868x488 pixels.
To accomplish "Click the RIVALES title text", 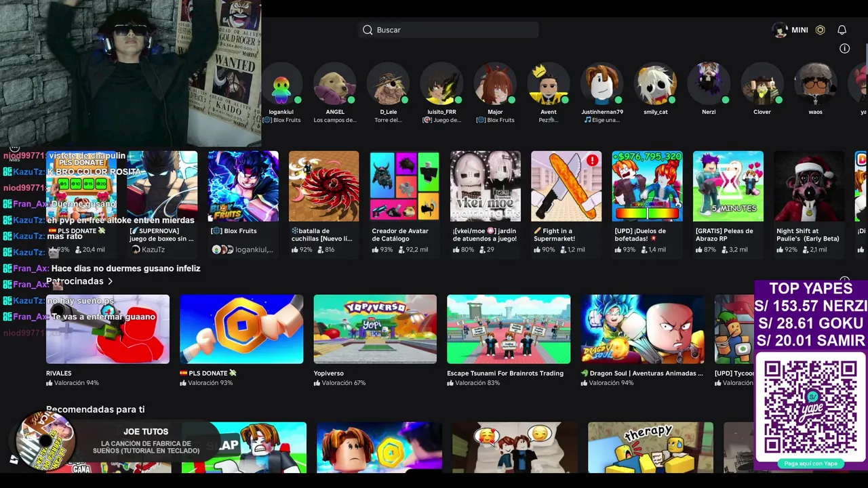I will click(58, 373).
